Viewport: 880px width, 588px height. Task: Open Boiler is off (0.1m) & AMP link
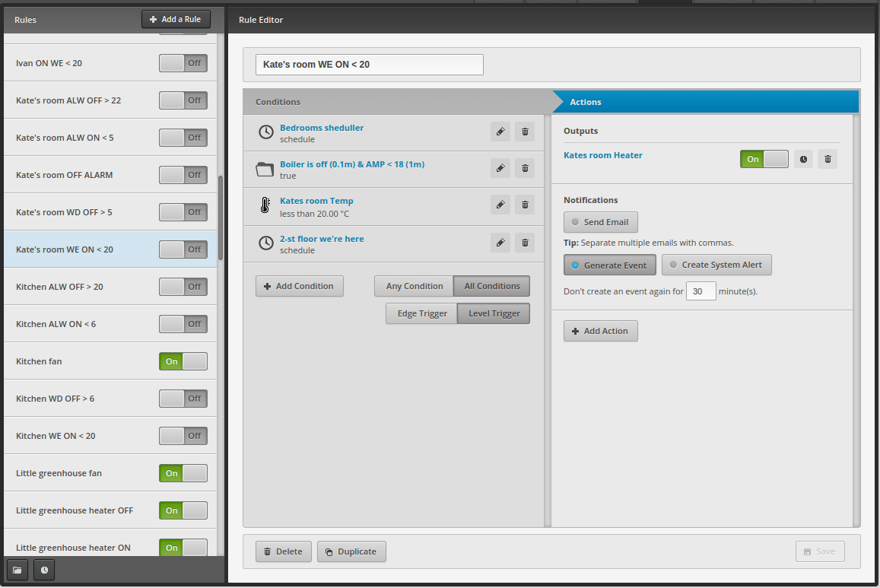point(352,164)
